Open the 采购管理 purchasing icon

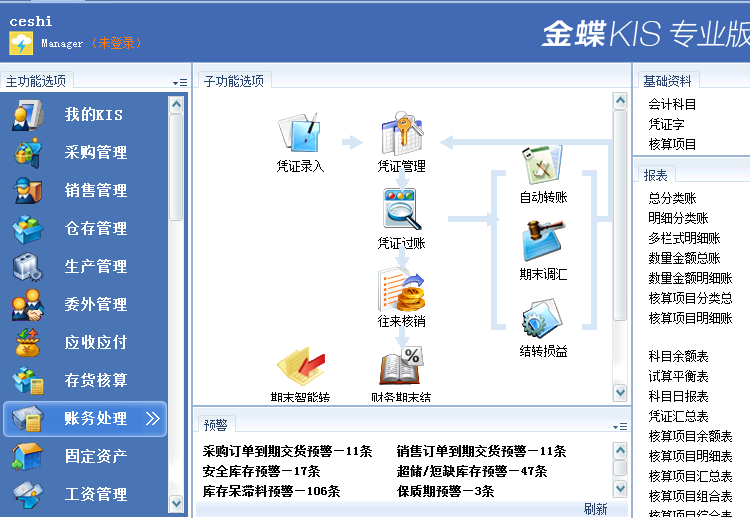[x=28, y=153]
